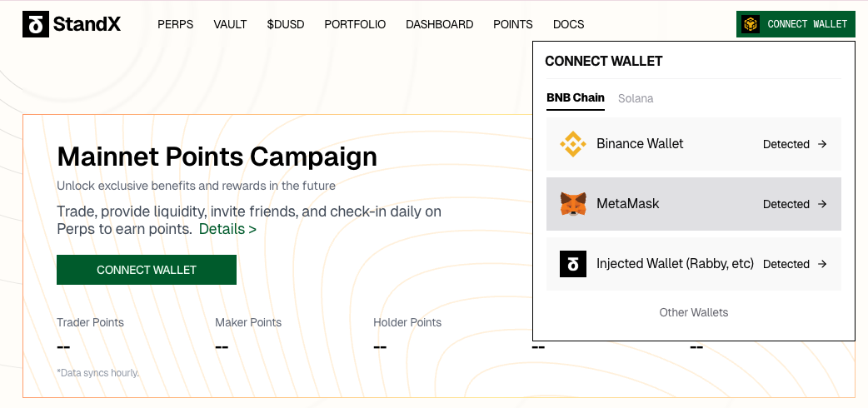868x408 pixels.
Task: Follow the Details > link
Action: click(227, 229)
